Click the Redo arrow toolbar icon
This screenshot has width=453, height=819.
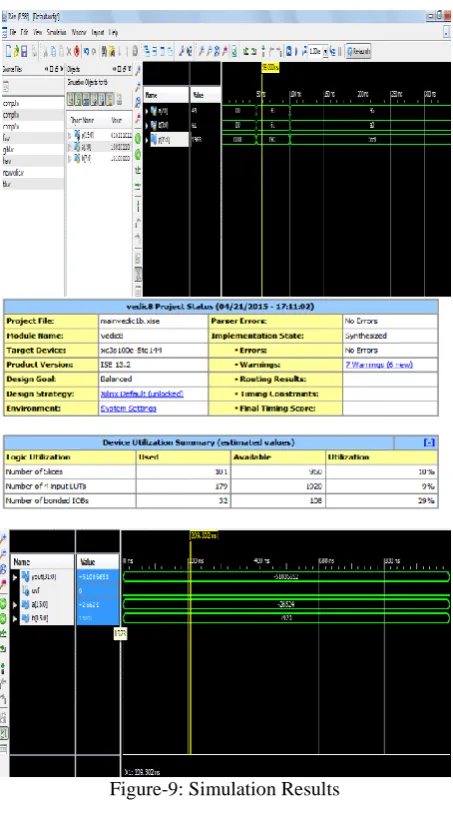click(94, 51)
